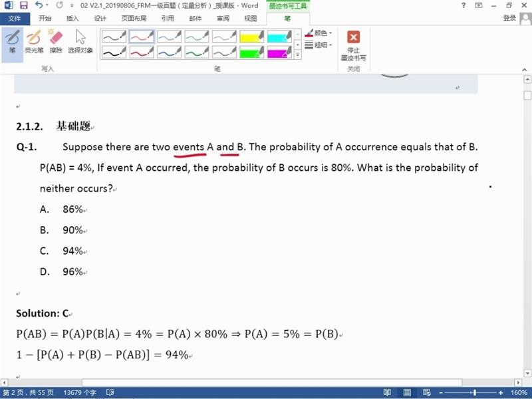
Task: Click the horizontal scrollbar right arrow
Action: (x=518, y=382)
